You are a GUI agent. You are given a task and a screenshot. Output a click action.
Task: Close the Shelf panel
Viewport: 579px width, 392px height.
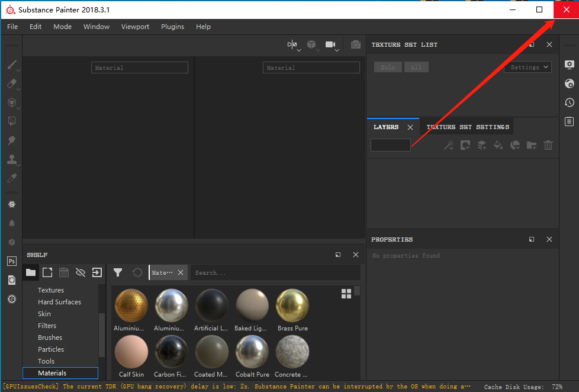356,255
